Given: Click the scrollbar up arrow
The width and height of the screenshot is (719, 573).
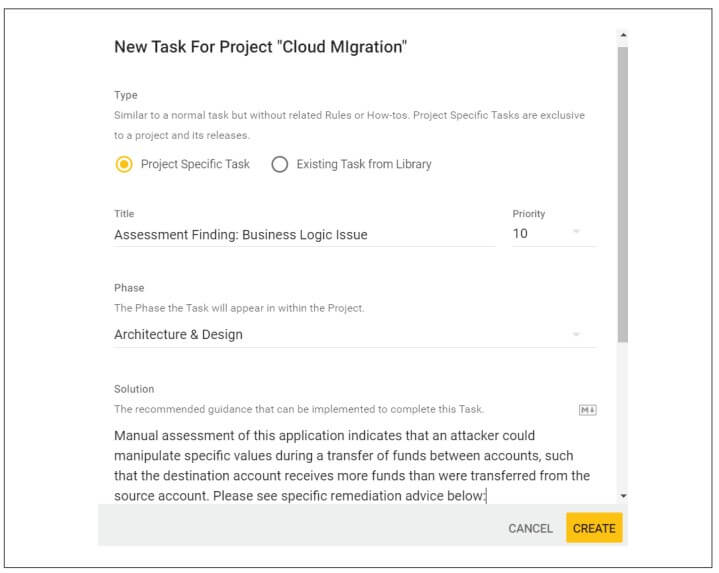Looking at the screenshot, I should click(x=623, y=35).
